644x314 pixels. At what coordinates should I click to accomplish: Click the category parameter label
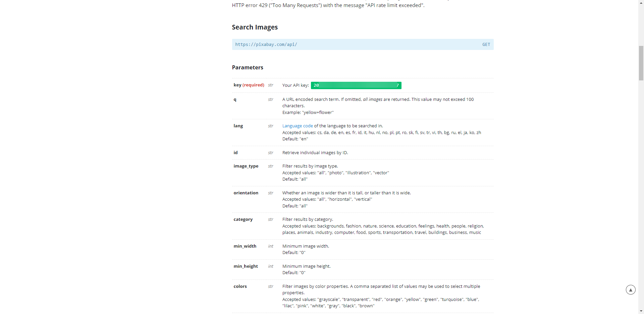click(x=243, y=219)
